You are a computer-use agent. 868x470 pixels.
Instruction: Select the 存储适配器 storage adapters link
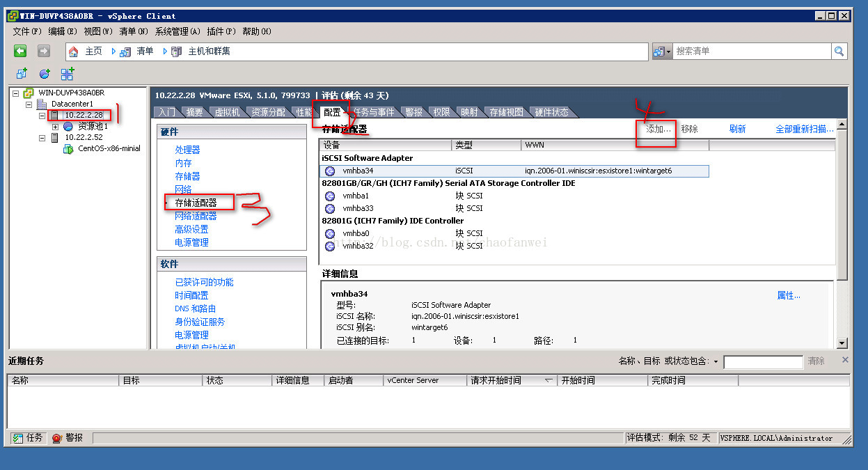pos(196,203)
